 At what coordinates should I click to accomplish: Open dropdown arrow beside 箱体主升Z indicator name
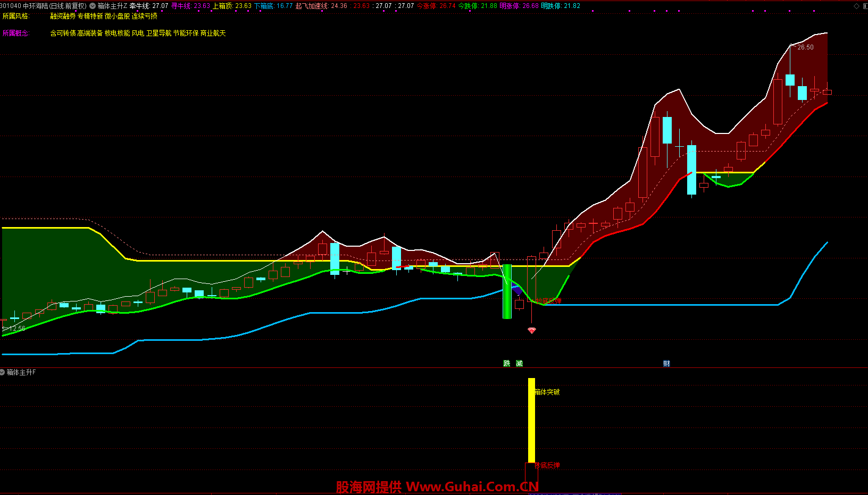coord(93,6)
